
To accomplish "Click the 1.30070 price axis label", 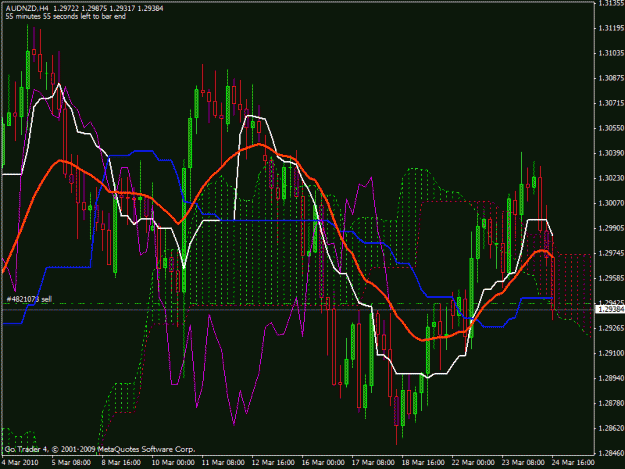I will (610, 203).
